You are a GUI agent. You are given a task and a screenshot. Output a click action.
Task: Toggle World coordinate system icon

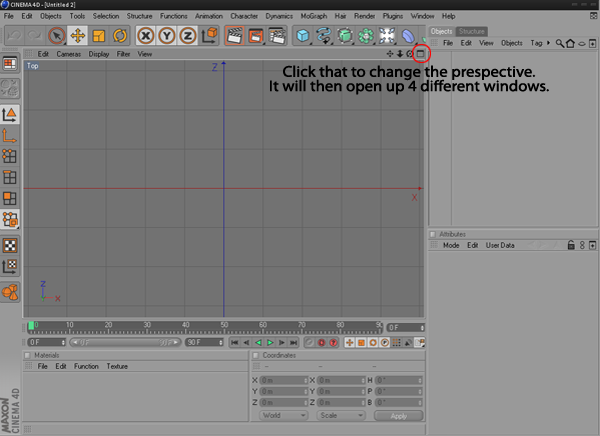click(x=209, y=36)
